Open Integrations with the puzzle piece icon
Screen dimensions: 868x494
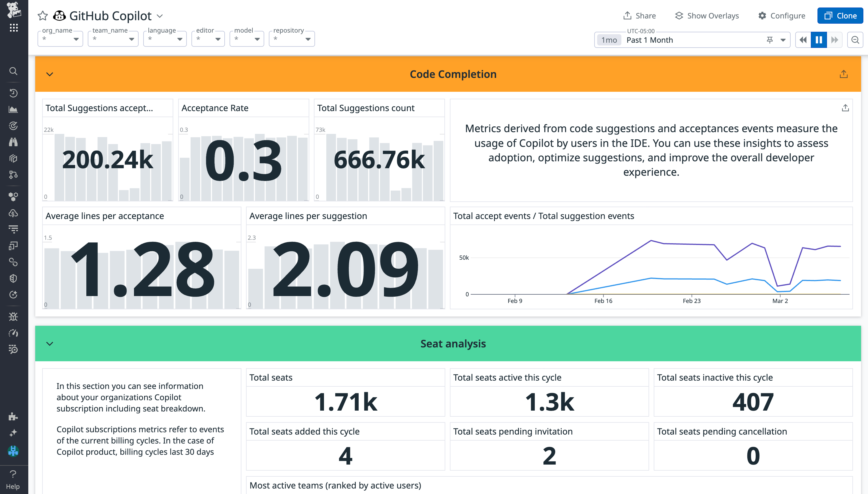[x=14, y=416]
